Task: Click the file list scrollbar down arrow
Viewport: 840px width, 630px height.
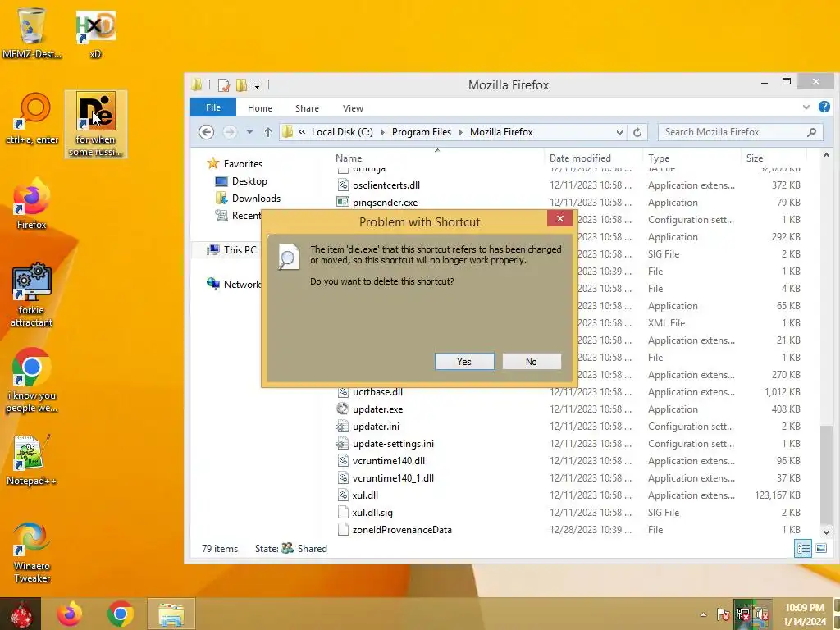Action: point(826,532)
